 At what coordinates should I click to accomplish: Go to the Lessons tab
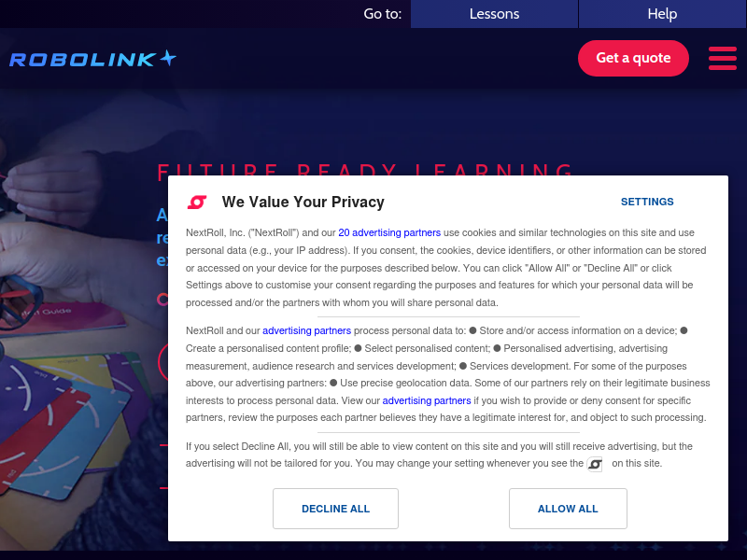(x=495, y=14)
